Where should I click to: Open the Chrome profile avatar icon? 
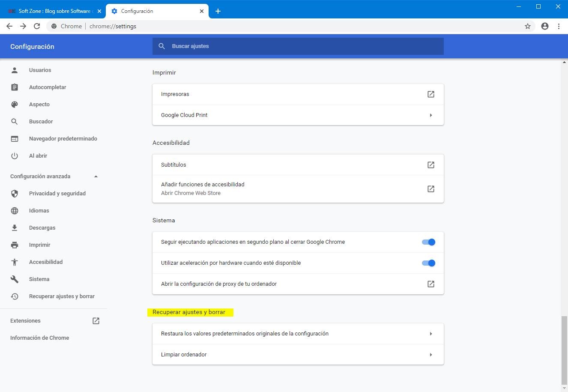tap(545, 26)
